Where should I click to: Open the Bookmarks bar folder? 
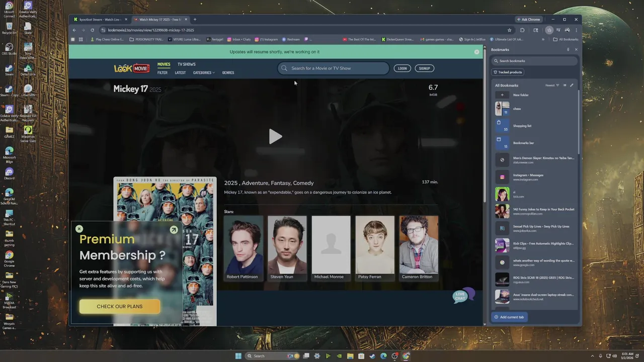point(535,143)
